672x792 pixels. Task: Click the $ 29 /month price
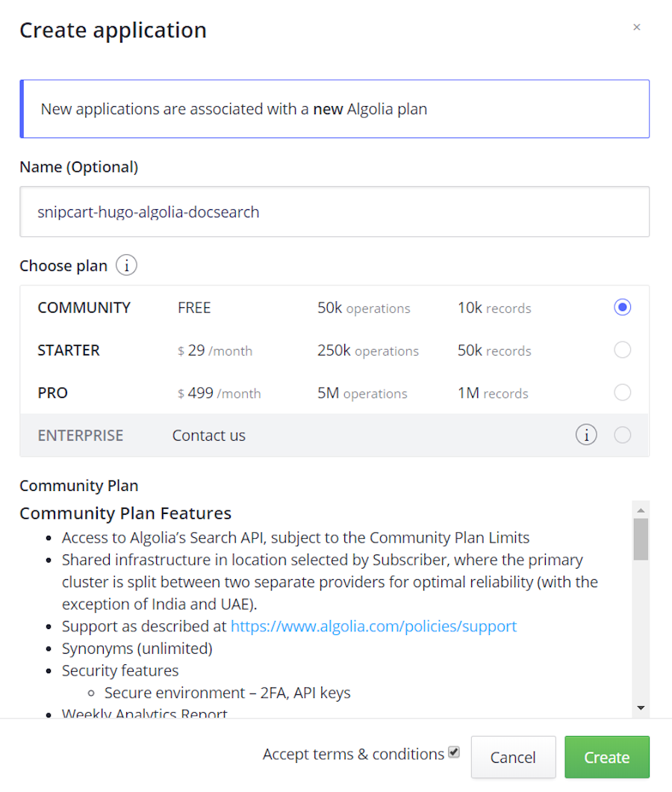[x=214, y=350]
